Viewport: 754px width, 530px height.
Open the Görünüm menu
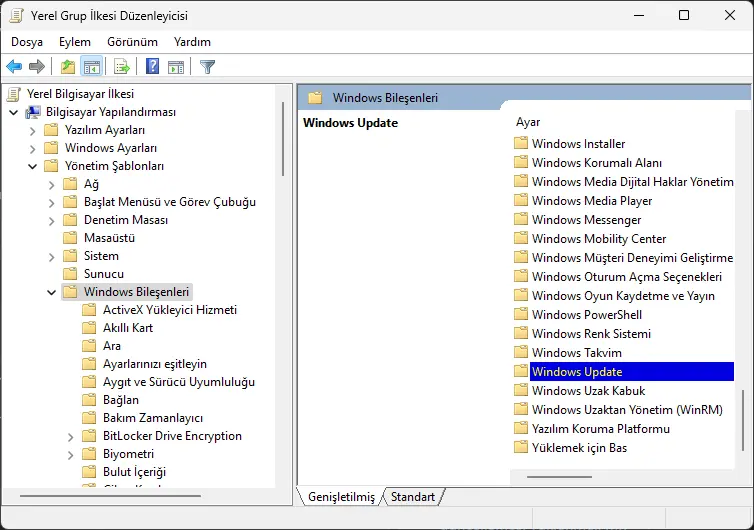[x=132, y=42]
